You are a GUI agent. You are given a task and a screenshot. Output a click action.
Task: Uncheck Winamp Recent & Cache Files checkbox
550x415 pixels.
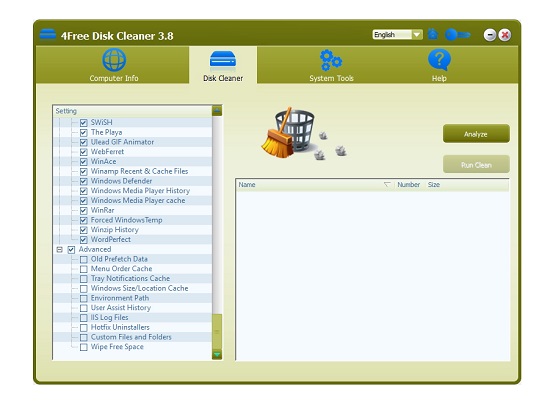tap(83, 172)
